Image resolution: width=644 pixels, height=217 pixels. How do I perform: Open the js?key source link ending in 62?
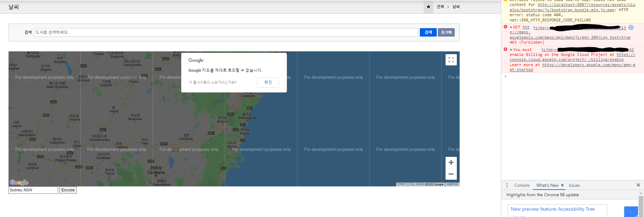coord(587,50)
